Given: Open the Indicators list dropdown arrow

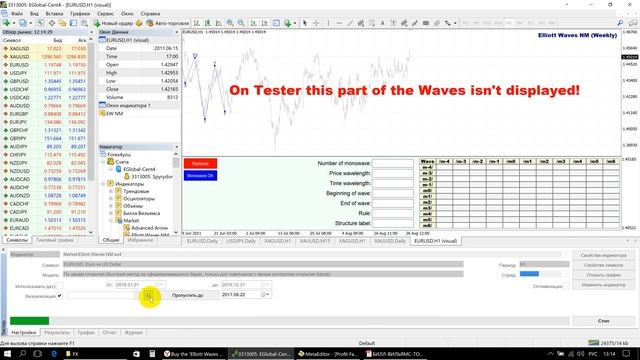Looking at the screenshot, I should point(295,23).
